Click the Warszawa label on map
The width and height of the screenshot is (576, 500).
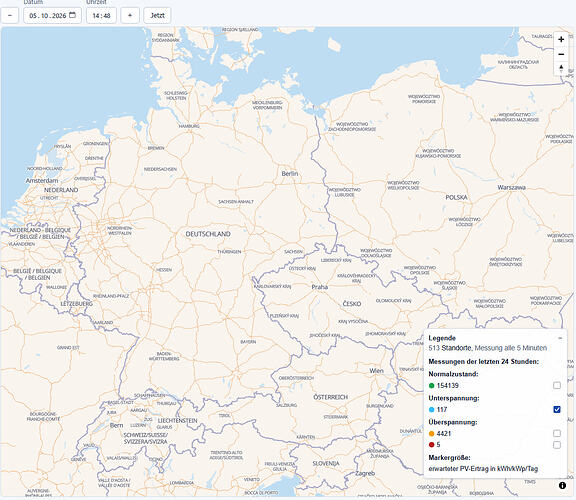511,187
